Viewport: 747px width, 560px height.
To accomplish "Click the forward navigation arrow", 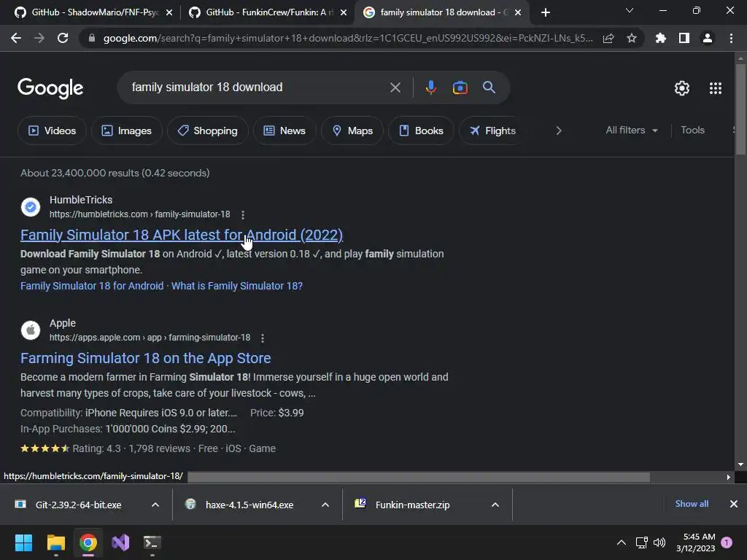I will 39,38.
